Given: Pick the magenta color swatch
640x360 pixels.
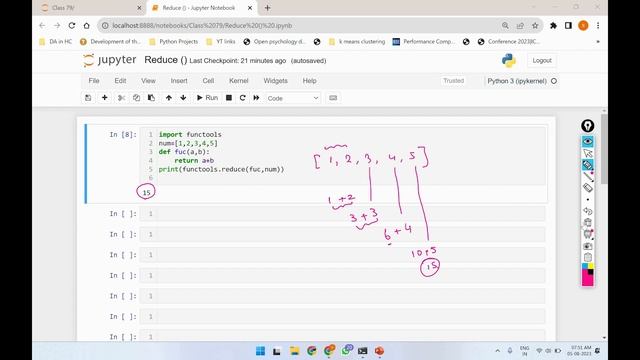Looking at the screenshot, I should tap(587, 280).
